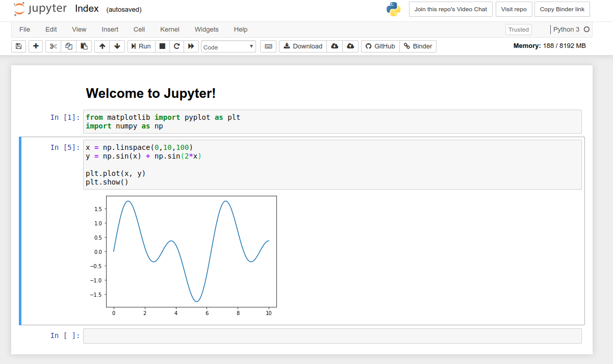Move selected cell up with up arrow
This screenshot has height=364, width=613.
(x=102, y=46)
